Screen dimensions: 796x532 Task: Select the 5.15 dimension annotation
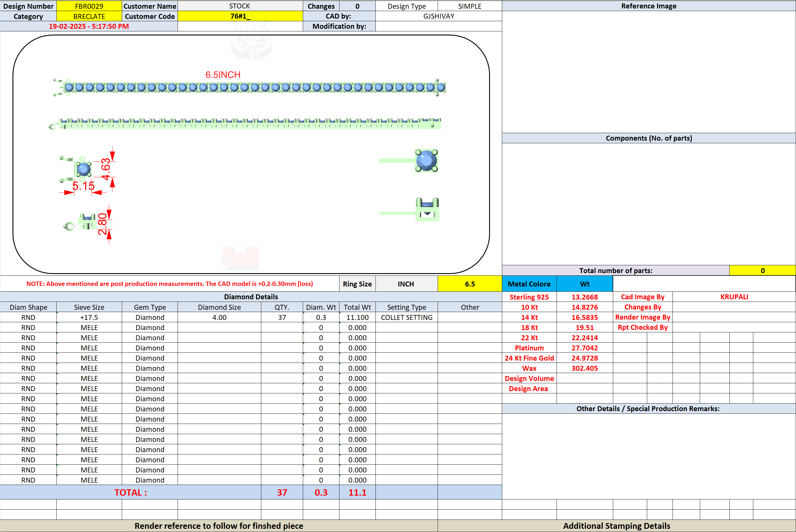pos(83,186)
